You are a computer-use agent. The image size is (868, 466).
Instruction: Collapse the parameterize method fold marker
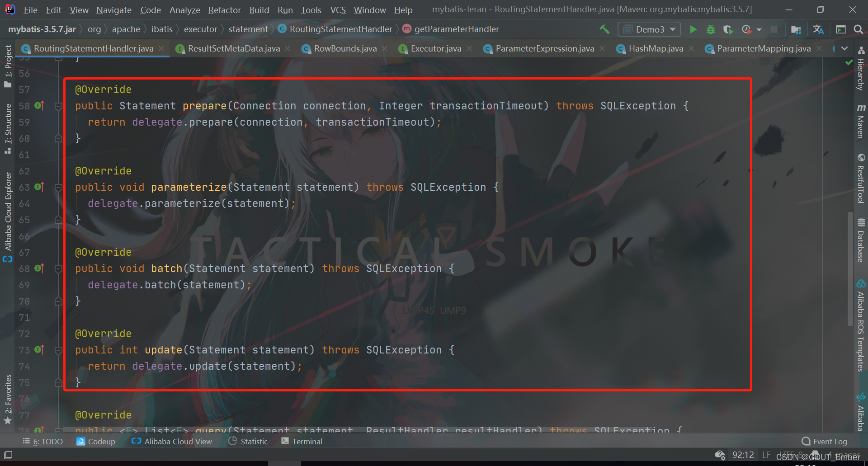pyautogui.click(x=58, y=188)
